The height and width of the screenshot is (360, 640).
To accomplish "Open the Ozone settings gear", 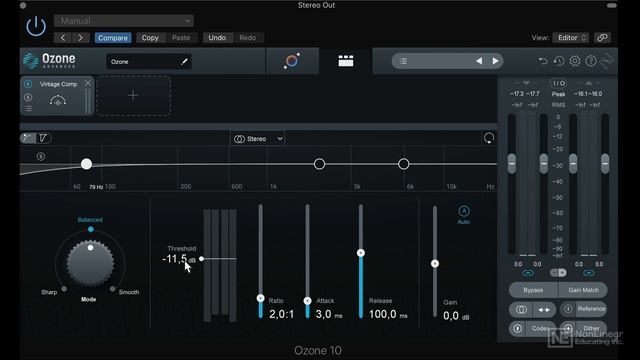I will pos(575,61).
